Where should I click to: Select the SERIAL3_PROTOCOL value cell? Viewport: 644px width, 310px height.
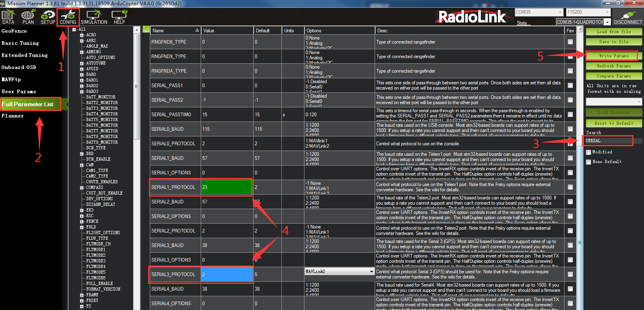(x=227, y=274)
